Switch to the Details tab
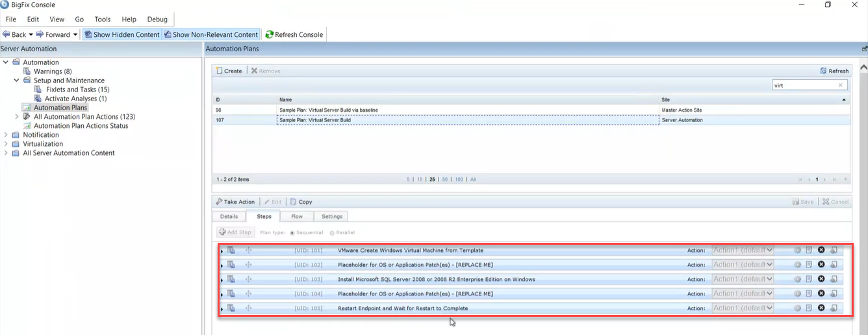The image size is (868, 335). (x=229, y=216)
